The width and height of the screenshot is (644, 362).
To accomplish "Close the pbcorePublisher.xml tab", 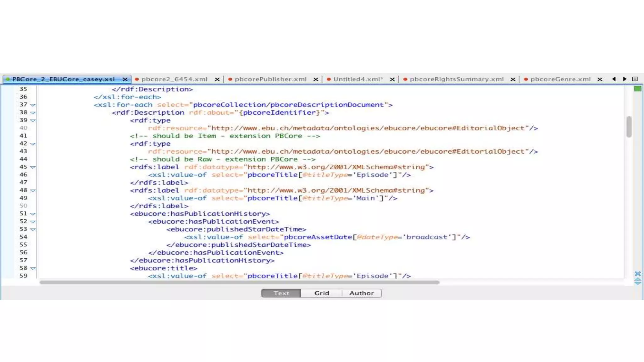I will point(316,79).
